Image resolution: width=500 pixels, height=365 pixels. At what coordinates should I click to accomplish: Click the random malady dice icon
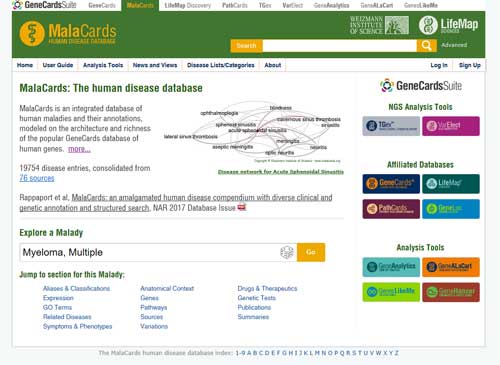[287, 252]
